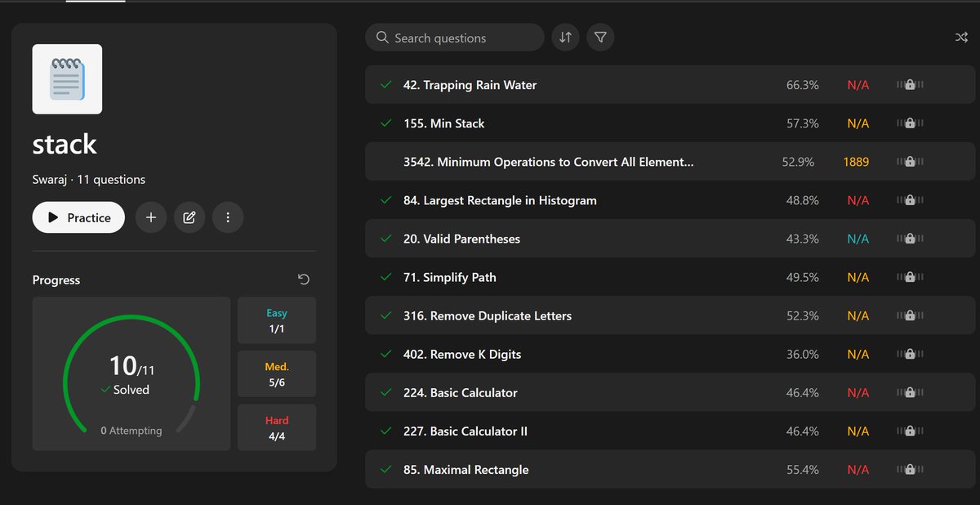Click the solved checkmark for 224. Basic Calculator
The width and height of the screenshot is (980, 505).
[386, 392]
